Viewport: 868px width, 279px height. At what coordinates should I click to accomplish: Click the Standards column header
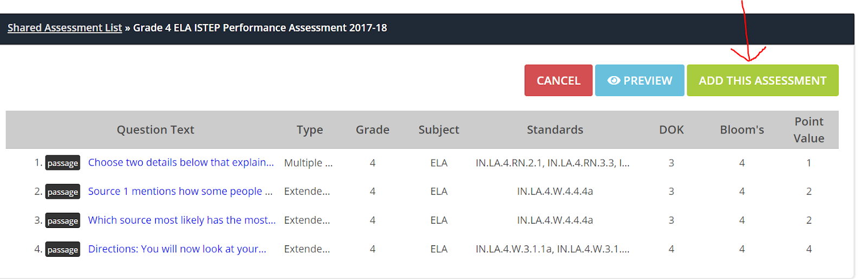coord(555,130)
